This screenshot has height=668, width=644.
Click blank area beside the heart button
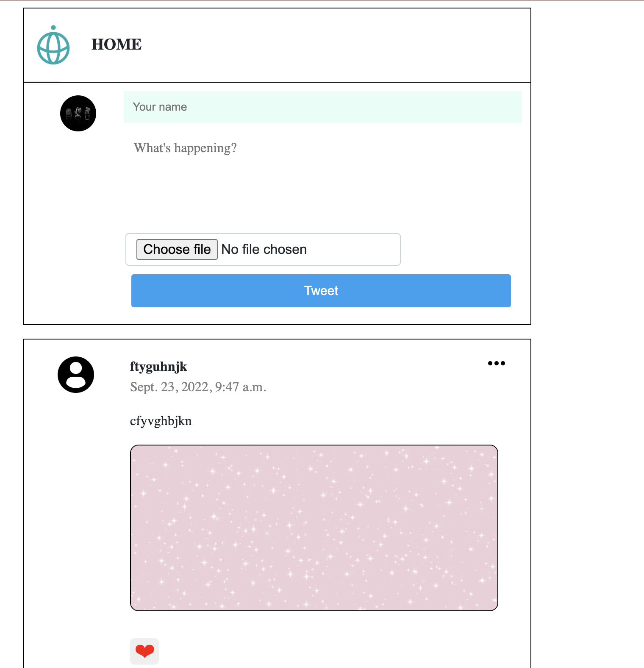[x=330, y=651]
